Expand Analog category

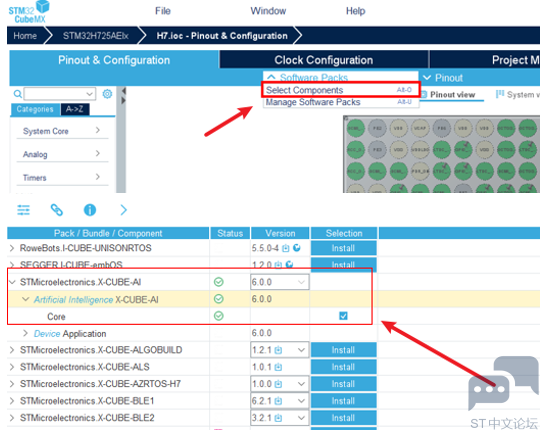coord(62,154)
